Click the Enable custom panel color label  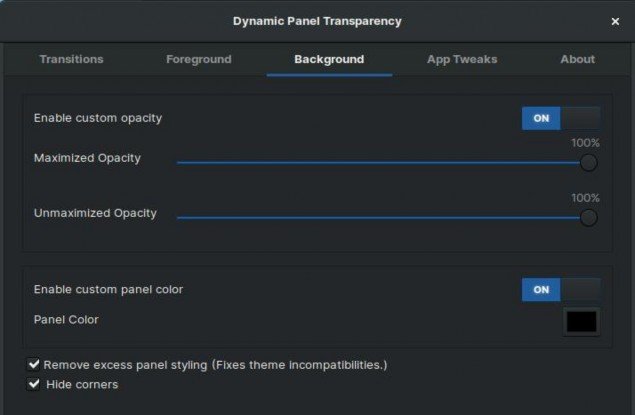[x=108, y=290]
